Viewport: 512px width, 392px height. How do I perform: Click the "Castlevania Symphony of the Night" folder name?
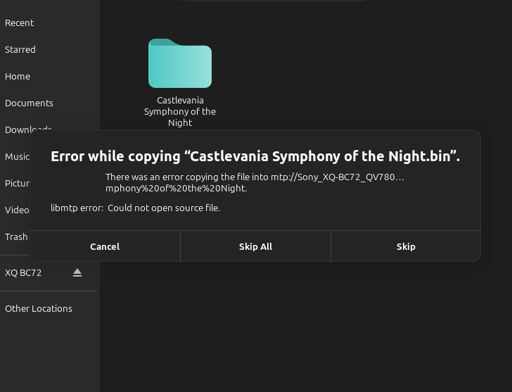[180, 111]
